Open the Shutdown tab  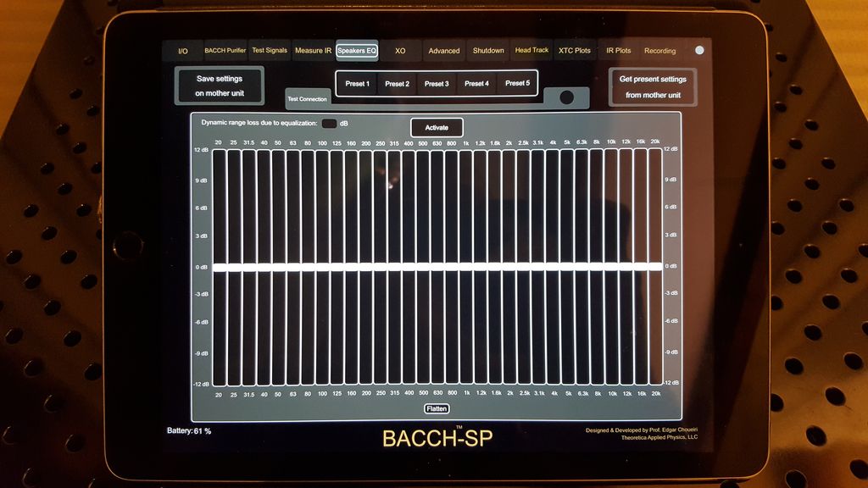coord(488,50)
